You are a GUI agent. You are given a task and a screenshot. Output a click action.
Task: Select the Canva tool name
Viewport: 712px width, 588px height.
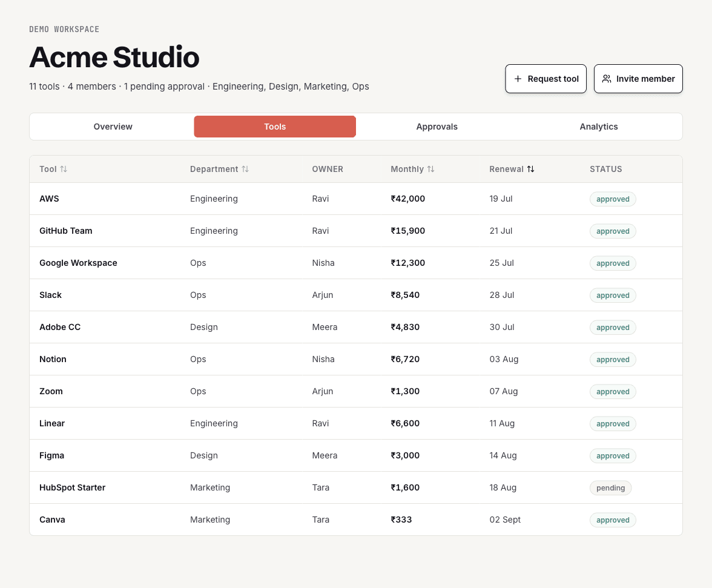tap(52, 520)
